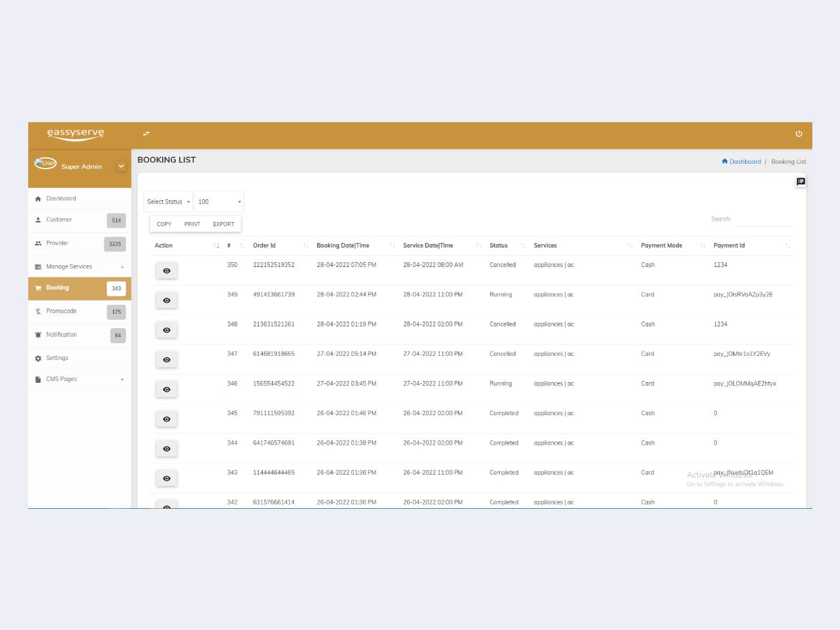
Task: Click the power logout icon
Action: click(x=799, y=134)
